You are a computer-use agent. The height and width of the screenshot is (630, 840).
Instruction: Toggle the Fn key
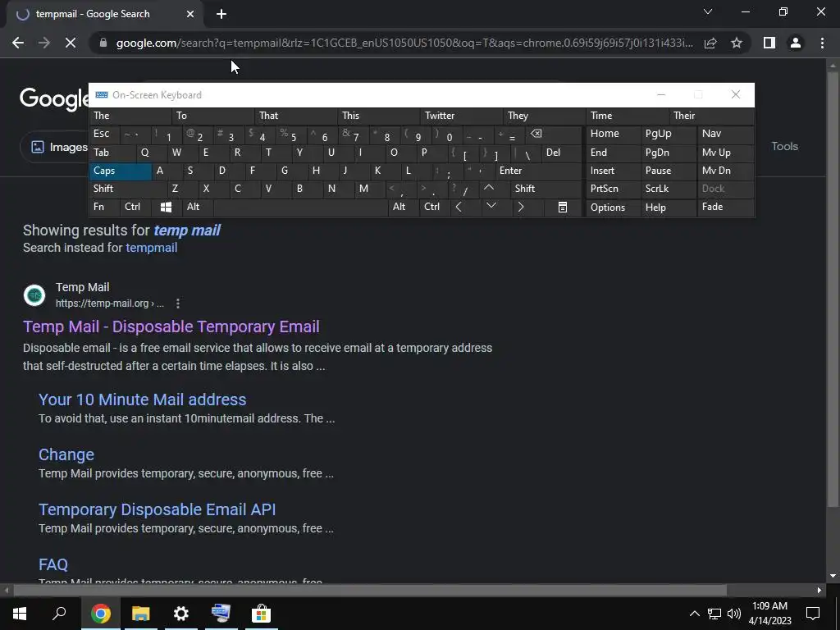tap(104, 208)
